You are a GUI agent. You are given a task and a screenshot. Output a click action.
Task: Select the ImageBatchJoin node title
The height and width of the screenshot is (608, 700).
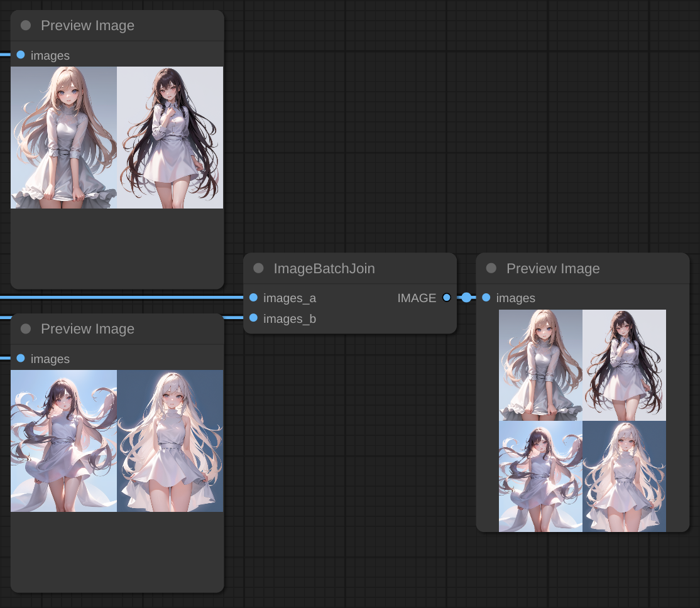click(x=324, y=268)
